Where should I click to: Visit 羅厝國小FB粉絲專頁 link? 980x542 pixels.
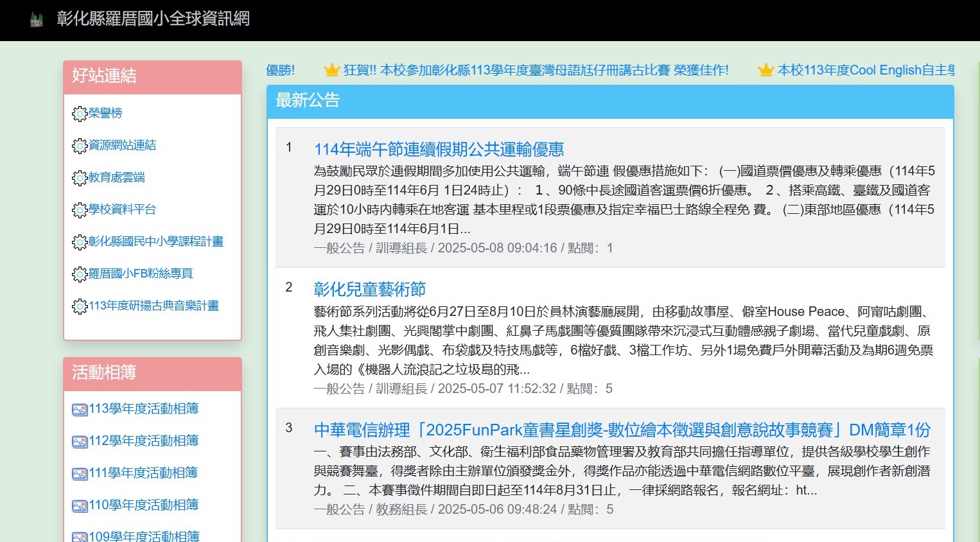click(x=141, y=274)
